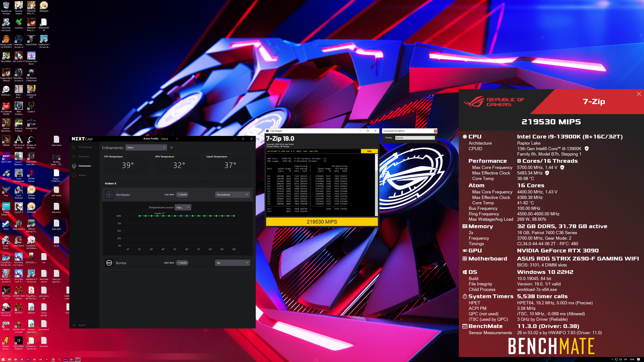Open the Bomba Fijo mode dropdown
This screenshot has width=644, height=362.
[232, 263]
